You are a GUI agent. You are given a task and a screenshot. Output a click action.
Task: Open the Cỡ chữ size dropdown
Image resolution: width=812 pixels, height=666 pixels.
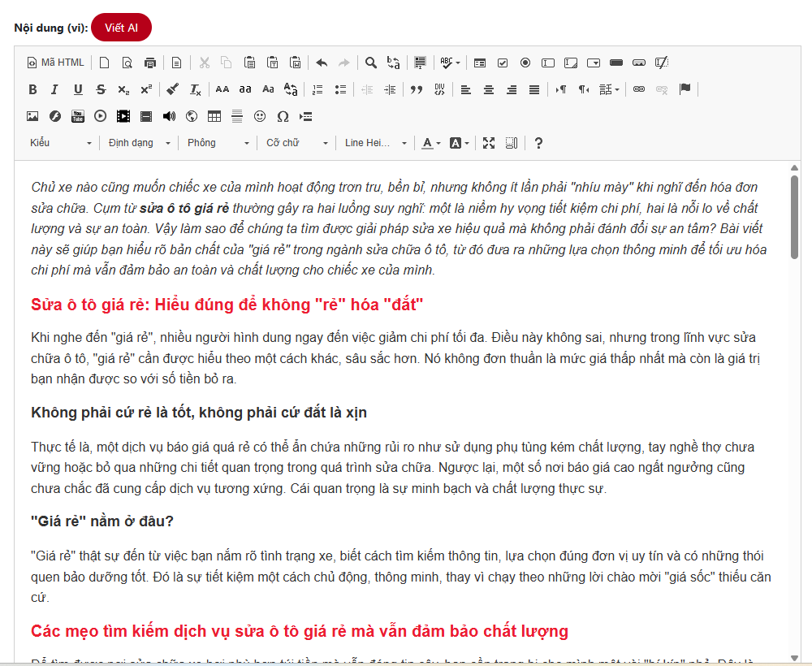pyautogui.click(x=296, y=143)
